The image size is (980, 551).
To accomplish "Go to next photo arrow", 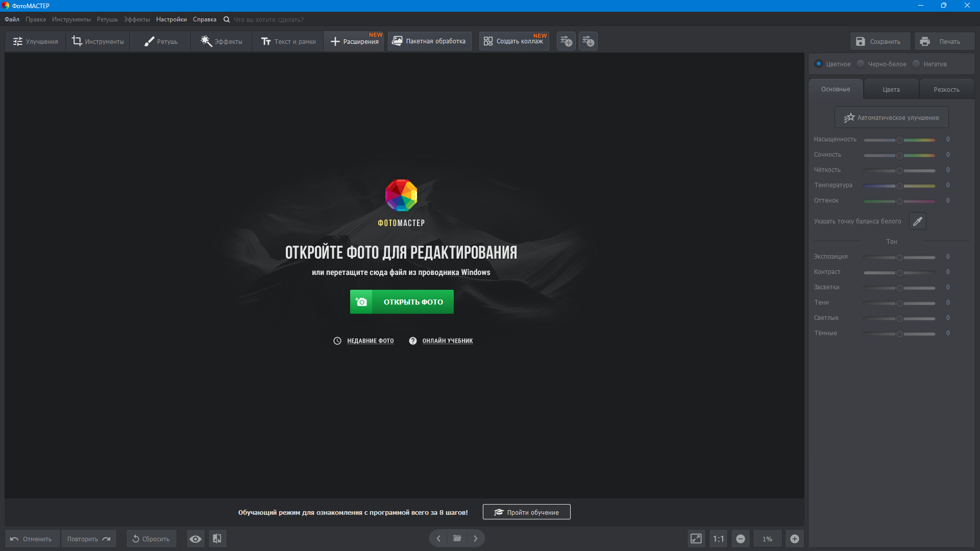I will click(476, 538).
